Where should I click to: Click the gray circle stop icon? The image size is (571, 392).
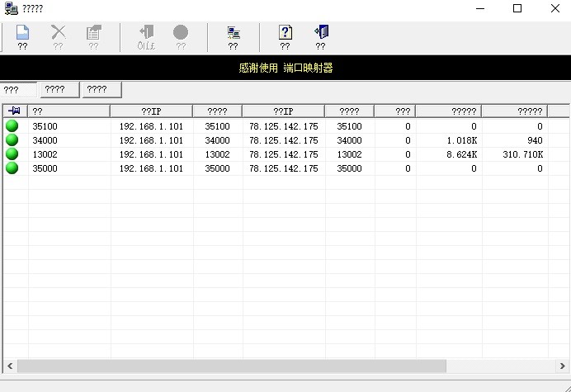(x=181, y=33)
